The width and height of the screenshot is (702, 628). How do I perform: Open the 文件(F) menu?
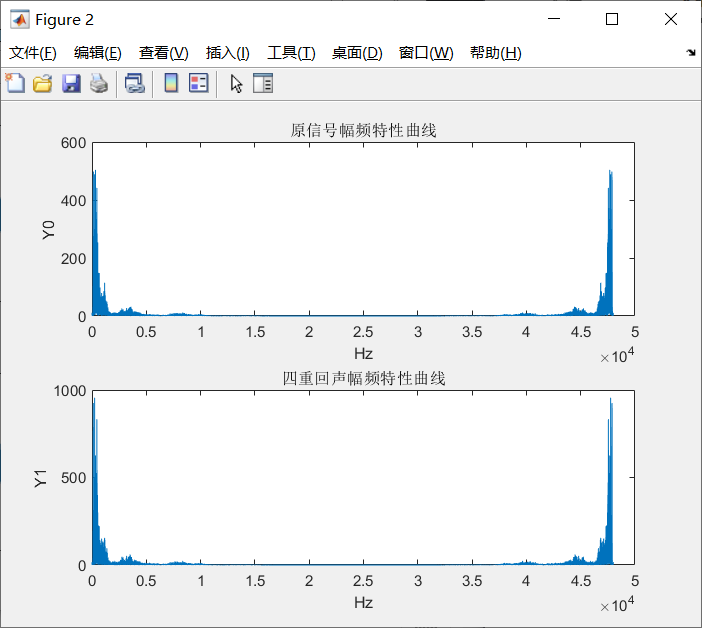pyautogui.click(x=33, y=53)
